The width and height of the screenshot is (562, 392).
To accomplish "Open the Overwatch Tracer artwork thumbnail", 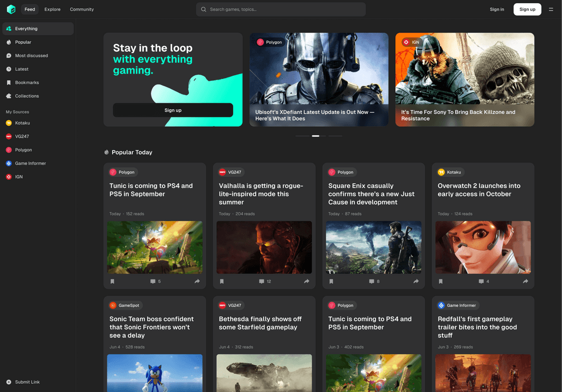I will [483, 248].
